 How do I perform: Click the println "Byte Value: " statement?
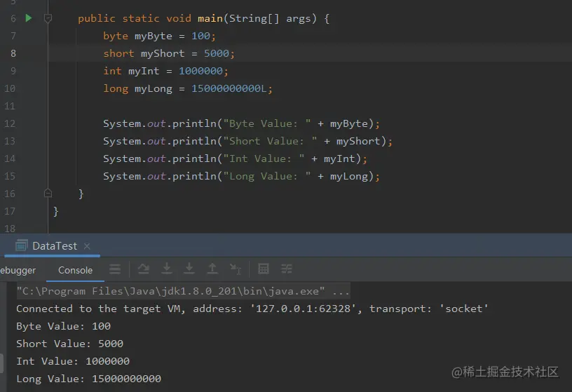(x=242, y=123)
